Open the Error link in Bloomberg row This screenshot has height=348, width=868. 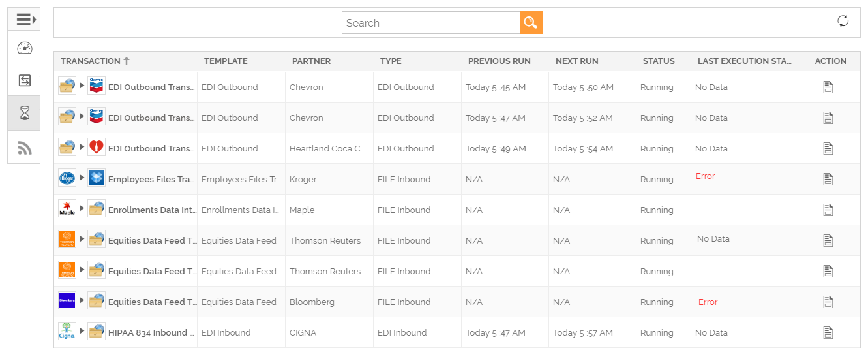[x=708, y=302]
